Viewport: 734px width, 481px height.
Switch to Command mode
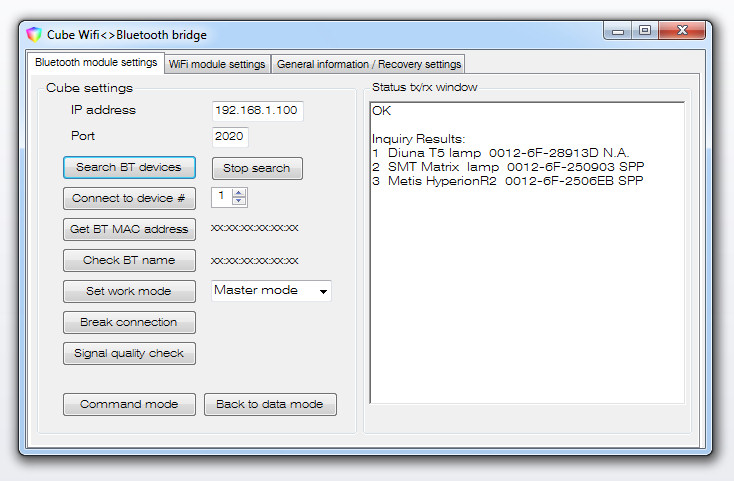[x=129, y=404]
